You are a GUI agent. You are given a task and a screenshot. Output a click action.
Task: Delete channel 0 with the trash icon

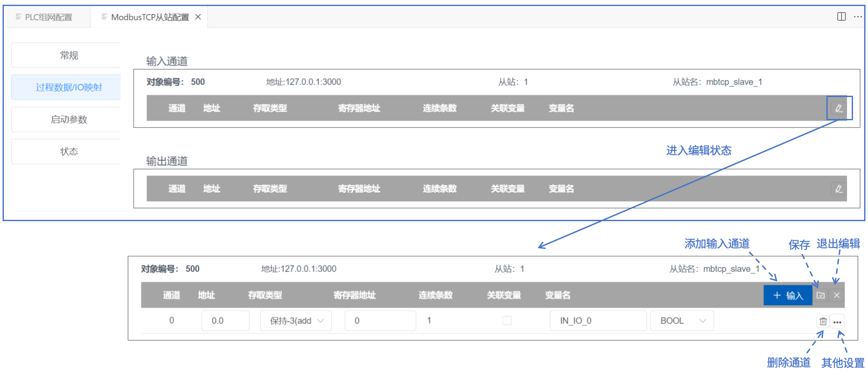click(823, 321)
